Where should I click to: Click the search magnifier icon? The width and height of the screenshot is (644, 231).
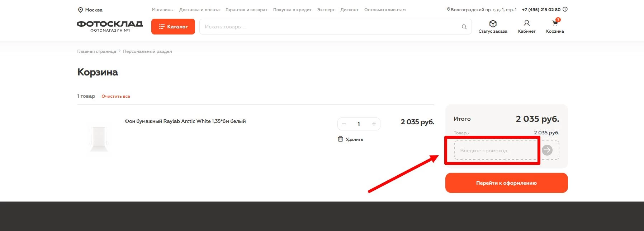pyautogui.click(x=464, y=27)
